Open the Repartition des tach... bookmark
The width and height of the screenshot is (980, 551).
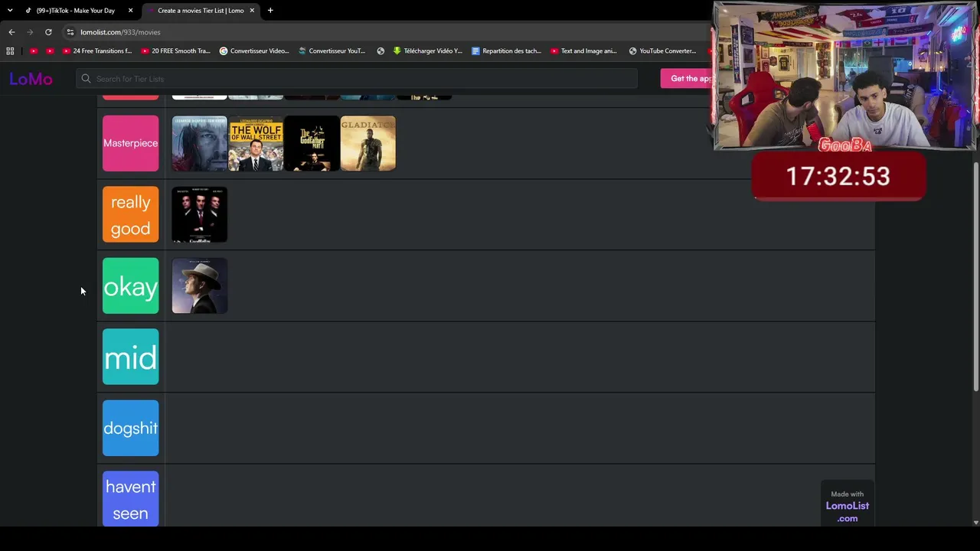pos(506,51)
